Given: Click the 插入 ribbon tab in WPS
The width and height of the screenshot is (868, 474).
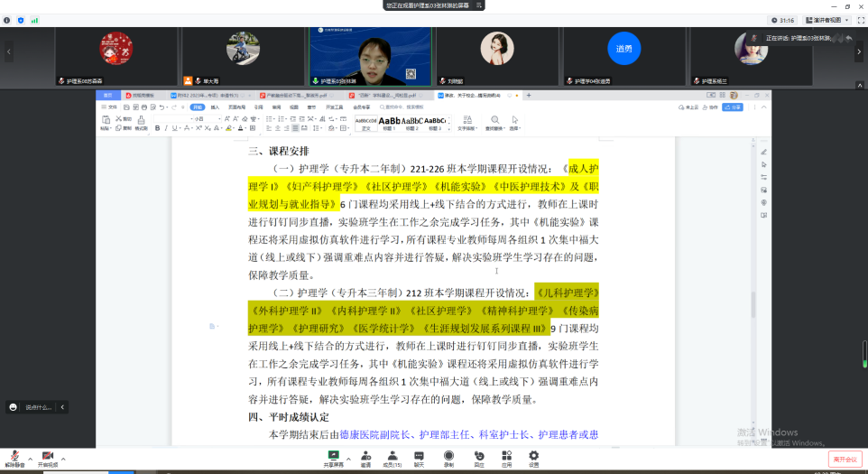Looking at the screenshot, I should click(215, 107).
